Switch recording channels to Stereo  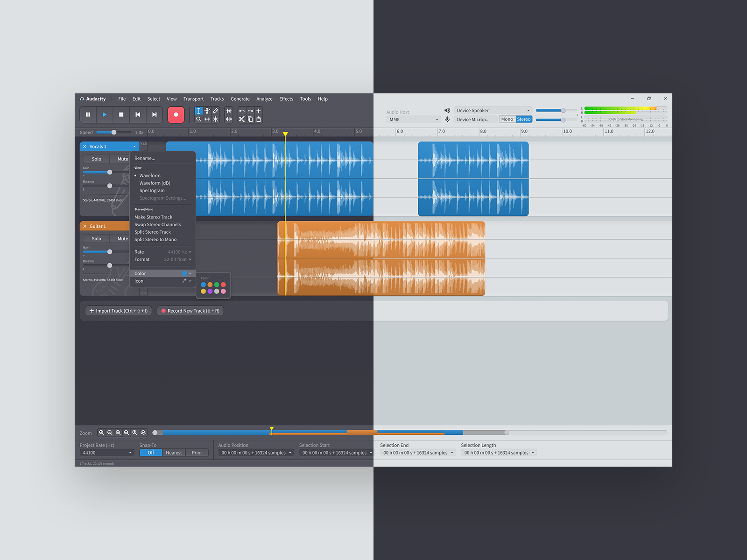[x=524, y=119]
